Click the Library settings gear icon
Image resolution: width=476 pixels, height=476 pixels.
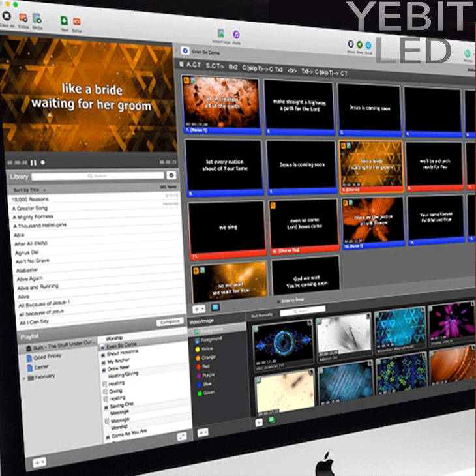click(x=171, y=175)
